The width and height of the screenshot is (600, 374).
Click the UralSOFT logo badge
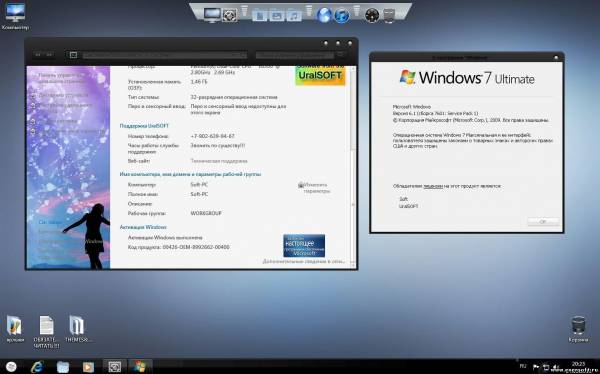tap(320, 75)
